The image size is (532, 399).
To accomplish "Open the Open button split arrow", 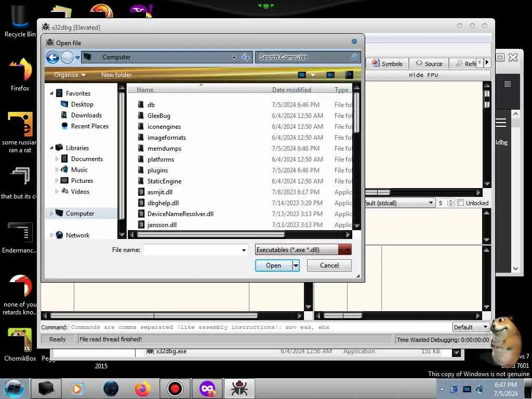I will coord(296,265).
